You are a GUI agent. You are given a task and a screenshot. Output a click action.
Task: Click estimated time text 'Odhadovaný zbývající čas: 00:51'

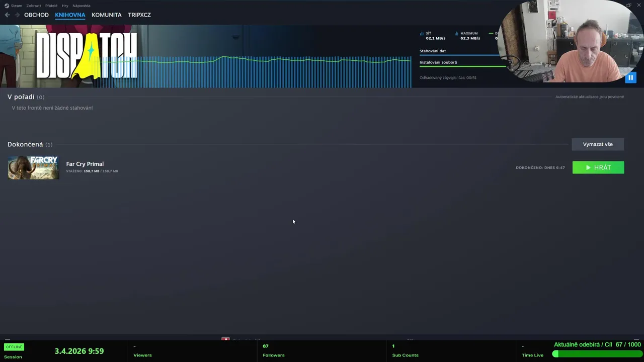pos(448,77)
